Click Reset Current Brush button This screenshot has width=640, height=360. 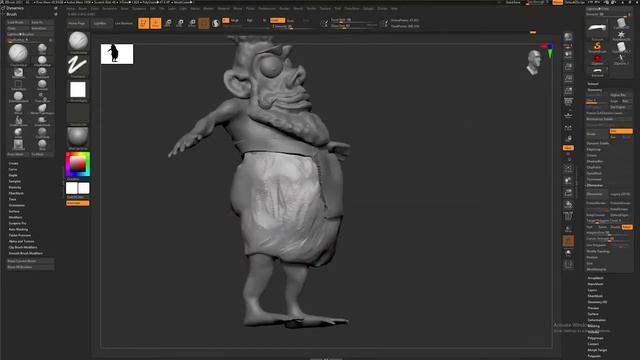(30, 261)
